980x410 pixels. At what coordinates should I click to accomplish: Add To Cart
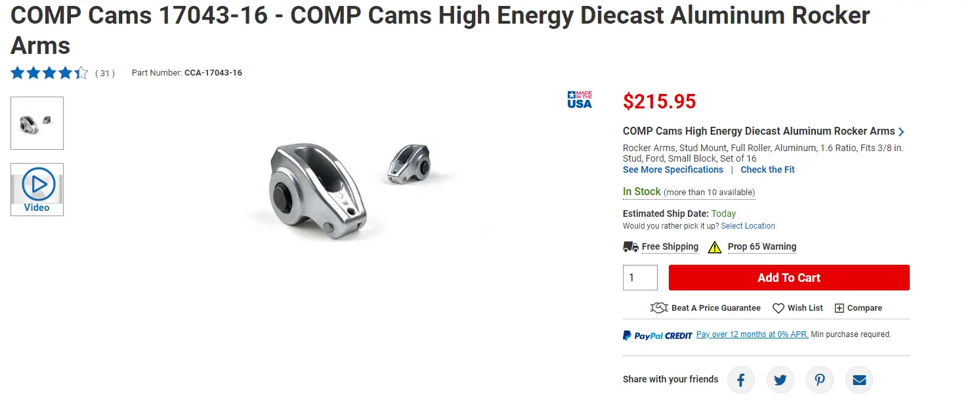tap(789, 277)
